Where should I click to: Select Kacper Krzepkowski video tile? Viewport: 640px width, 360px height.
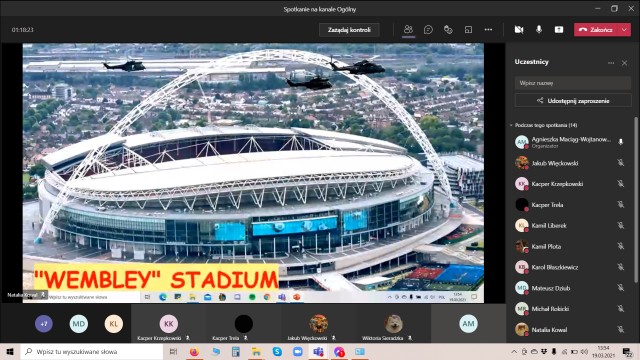point(169,323)
